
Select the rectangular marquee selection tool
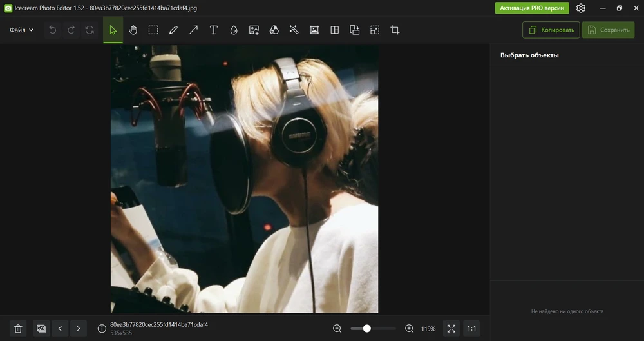(153, 30)
